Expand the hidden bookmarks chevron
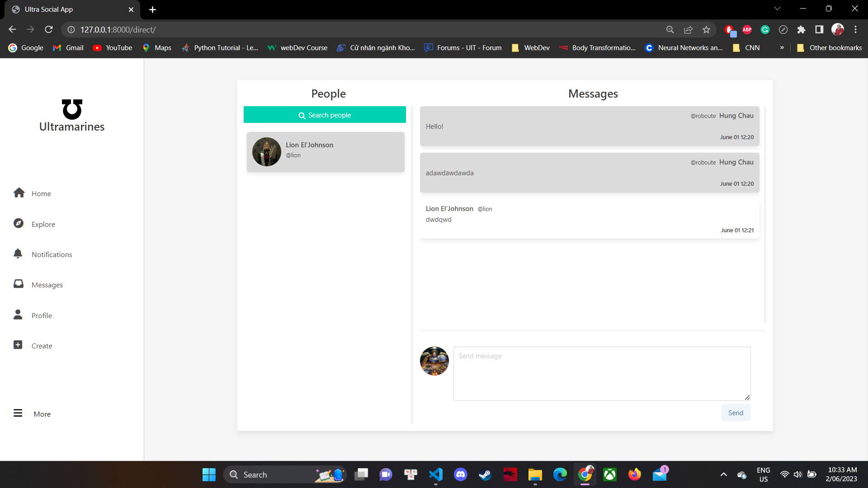 point(782,48)
